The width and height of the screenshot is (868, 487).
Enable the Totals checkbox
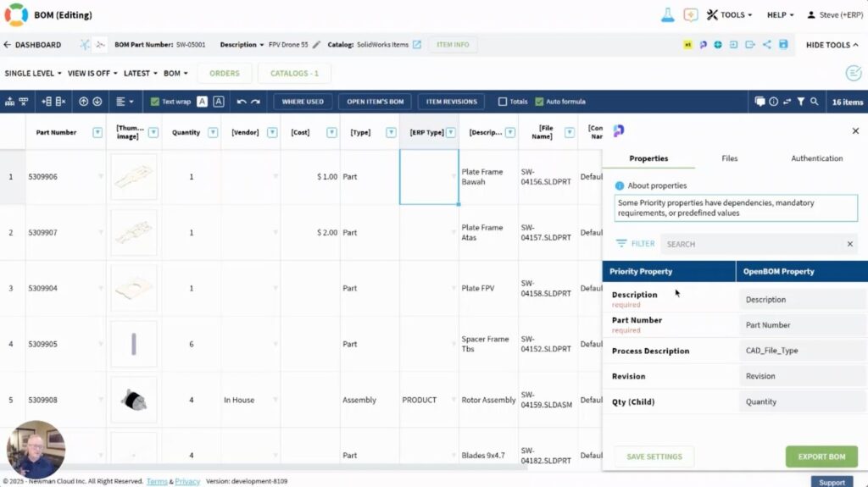pos(503,102)
